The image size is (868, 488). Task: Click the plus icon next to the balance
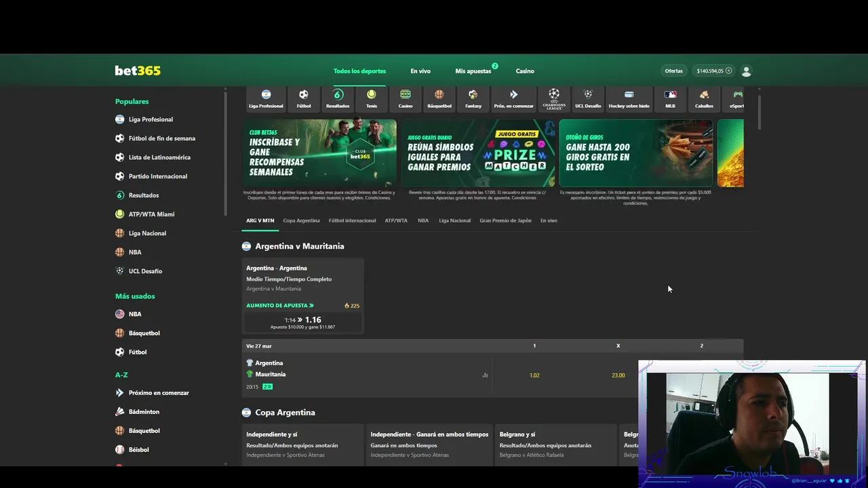pyautogui.click(x=729, y=71)
